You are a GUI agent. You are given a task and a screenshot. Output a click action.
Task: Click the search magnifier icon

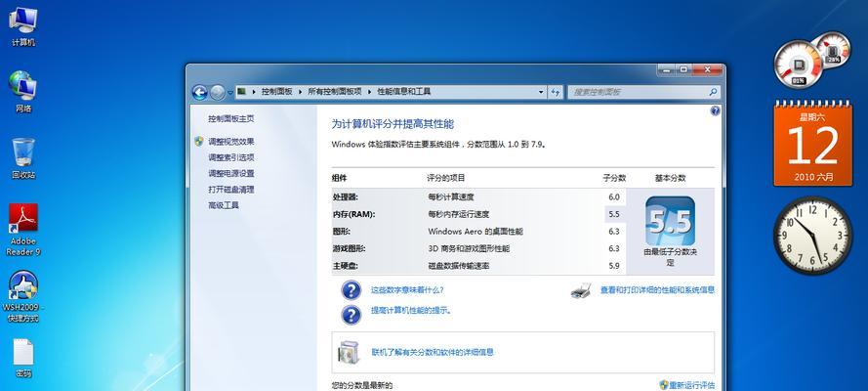point(714,92)
